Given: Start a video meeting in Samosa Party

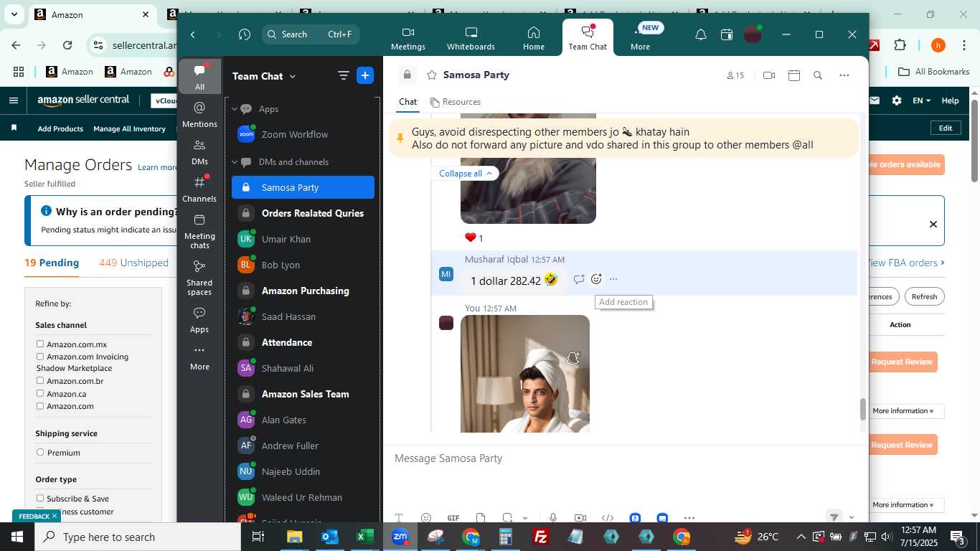Looking at the screenshot, I should pyautogui.click(x=769, y=75).
